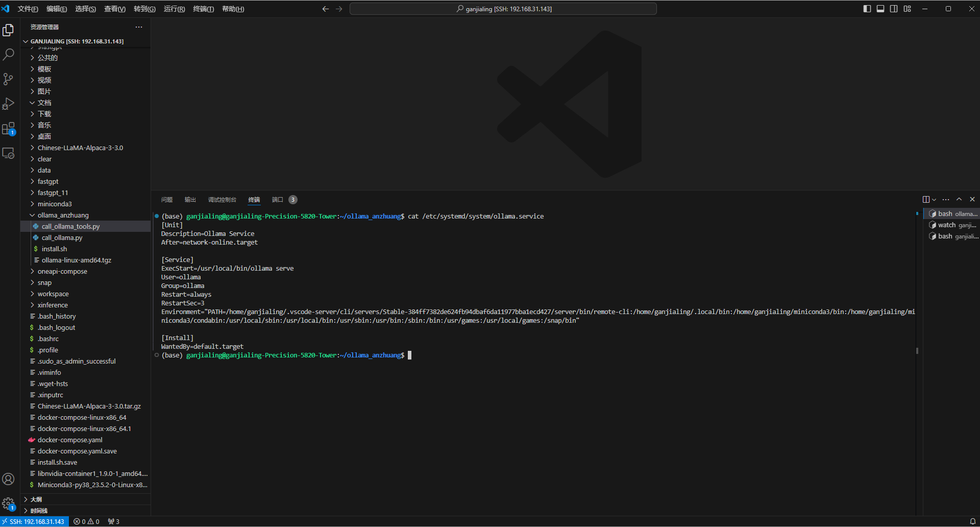
Task: Click SSH remote indicator in status bar
Action: pyautogui.click(x=34, y=521)
